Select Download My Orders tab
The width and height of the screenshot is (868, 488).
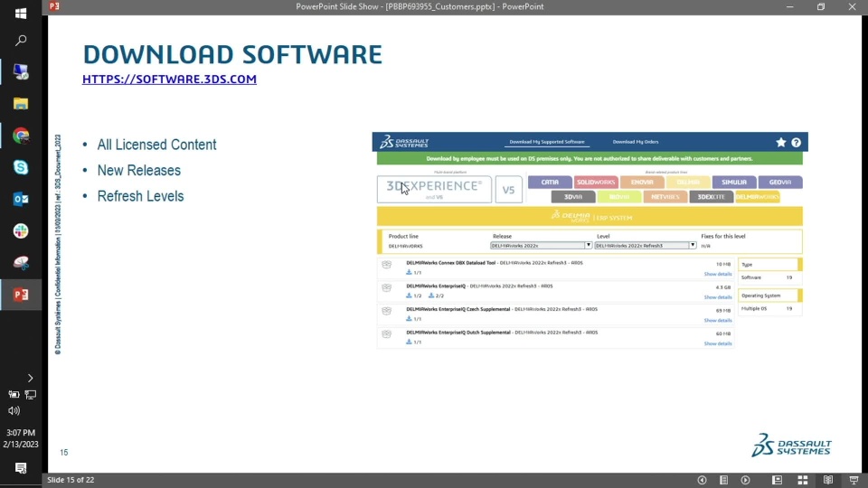636,142
